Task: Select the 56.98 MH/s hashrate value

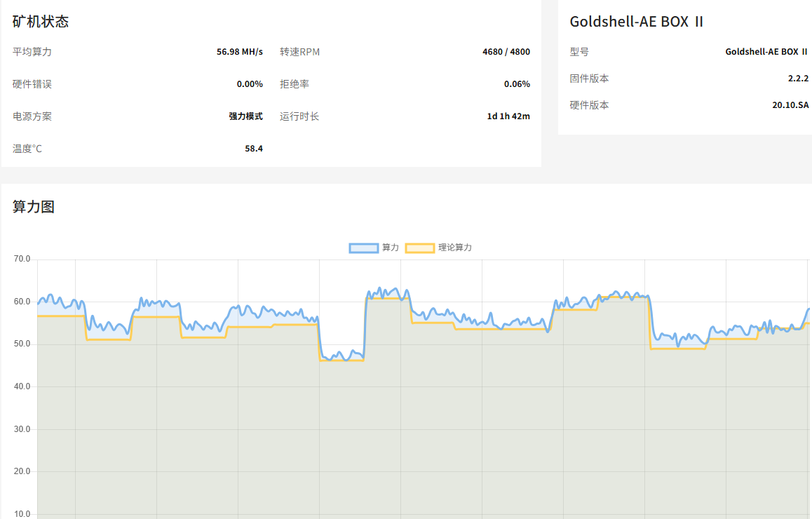Action: (x=240, y=52)
